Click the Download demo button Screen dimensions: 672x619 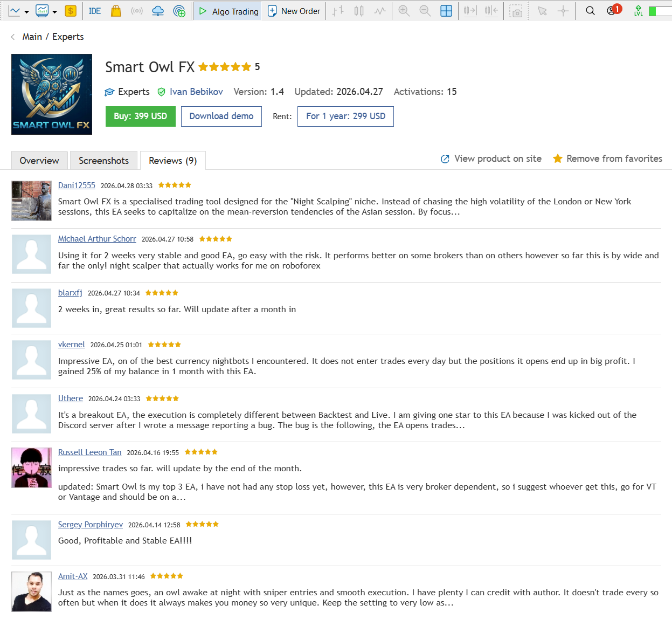pyautogui.click(x=221, y=116)
